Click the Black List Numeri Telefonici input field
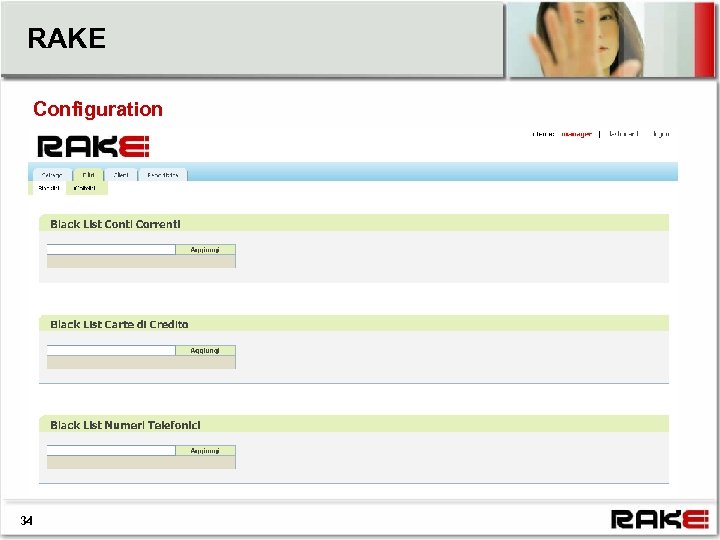 tap(111, 450)
